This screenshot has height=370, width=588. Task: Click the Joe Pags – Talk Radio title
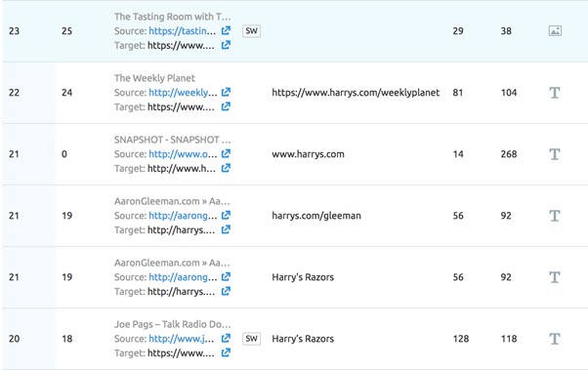pyautogui.click(x=173, y=324)
